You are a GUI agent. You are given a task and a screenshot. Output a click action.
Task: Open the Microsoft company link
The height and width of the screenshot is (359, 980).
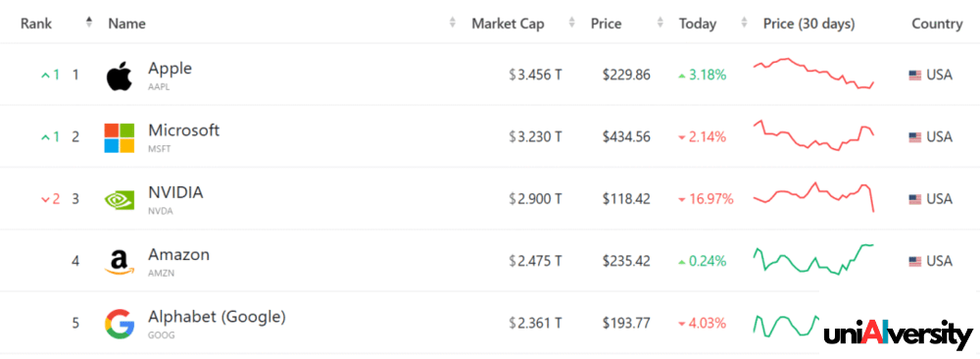184,130
